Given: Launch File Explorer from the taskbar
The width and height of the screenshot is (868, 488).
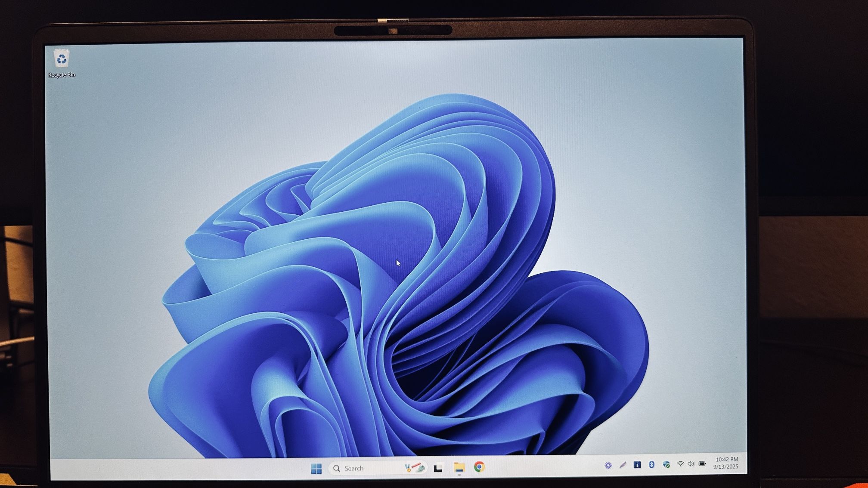Looking at the screenshot, I should (x=459, y=467).
